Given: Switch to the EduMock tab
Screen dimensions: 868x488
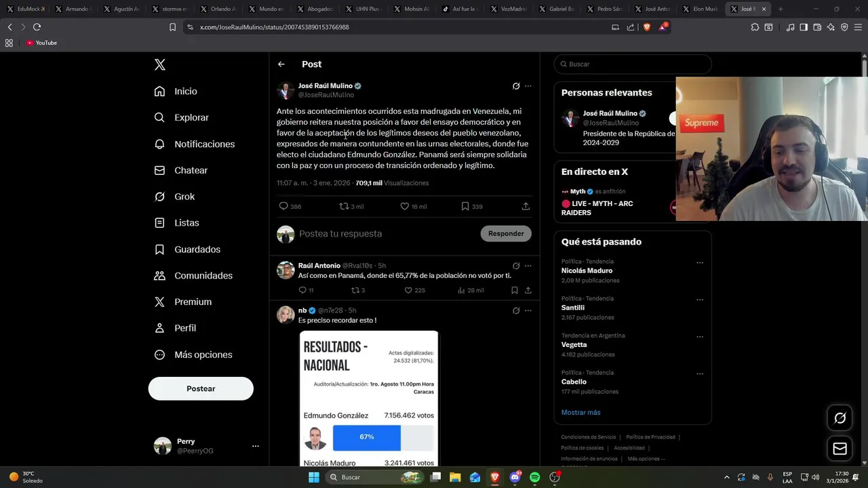Looking at the screenshot, I should coord(27,9).
